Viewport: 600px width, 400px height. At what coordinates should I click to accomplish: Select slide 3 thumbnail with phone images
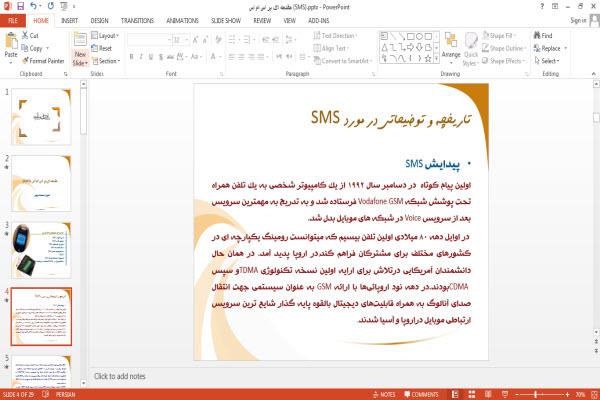[x=41, y=250]
